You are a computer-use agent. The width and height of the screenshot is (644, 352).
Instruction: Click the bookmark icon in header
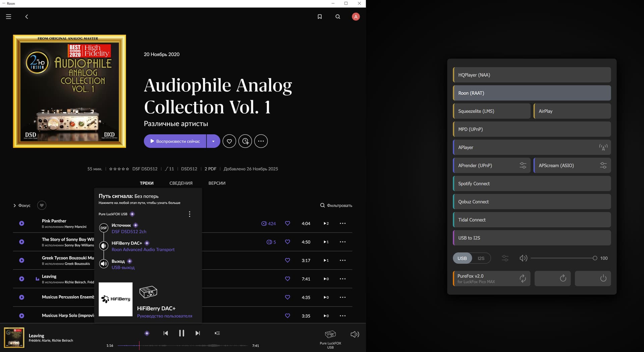320,16
